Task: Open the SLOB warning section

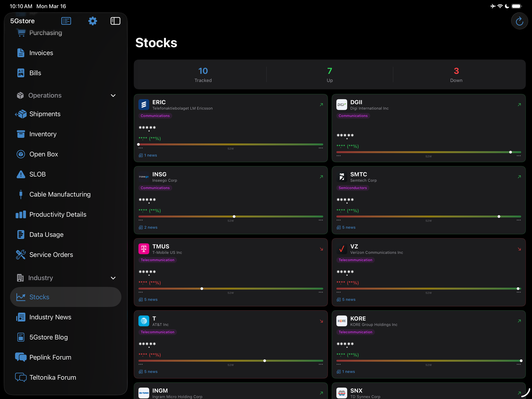Action: click(x=38, y=174)
